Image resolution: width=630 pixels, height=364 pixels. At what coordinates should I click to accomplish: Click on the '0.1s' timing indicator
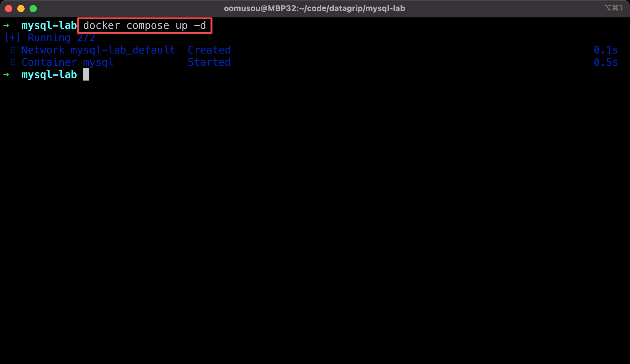coord(605,50)
